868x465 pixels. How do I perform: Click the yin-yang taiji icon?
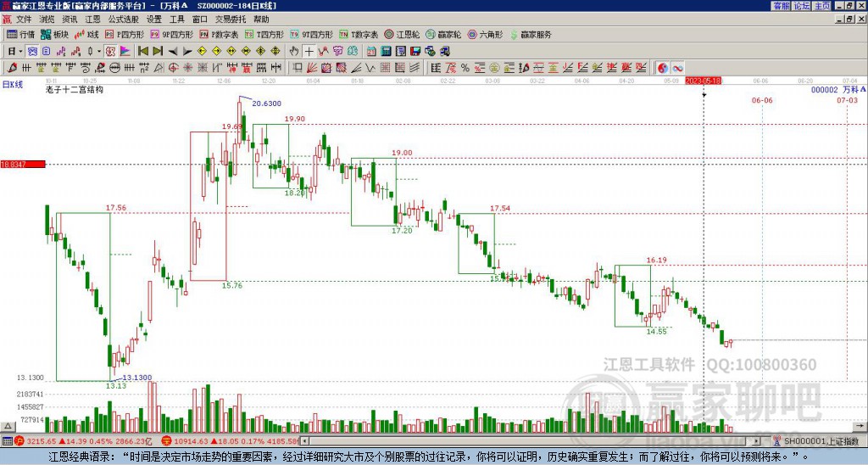[x=663, y=68]
